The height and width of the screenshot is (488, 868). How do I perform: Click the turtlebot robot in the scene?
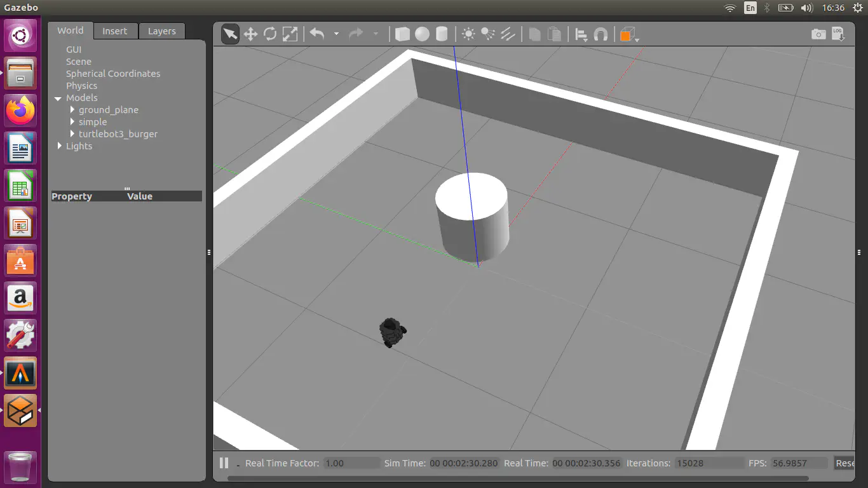pos(392,332)
